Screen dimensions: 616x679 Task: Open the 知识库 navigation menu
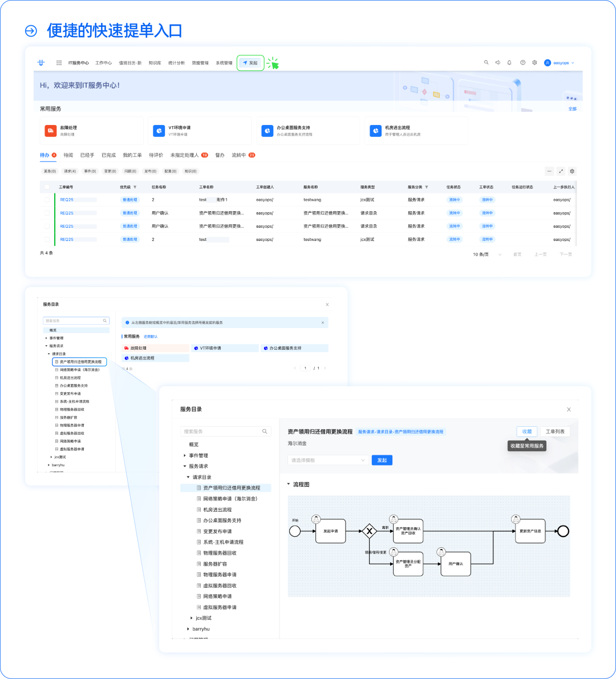155,63
